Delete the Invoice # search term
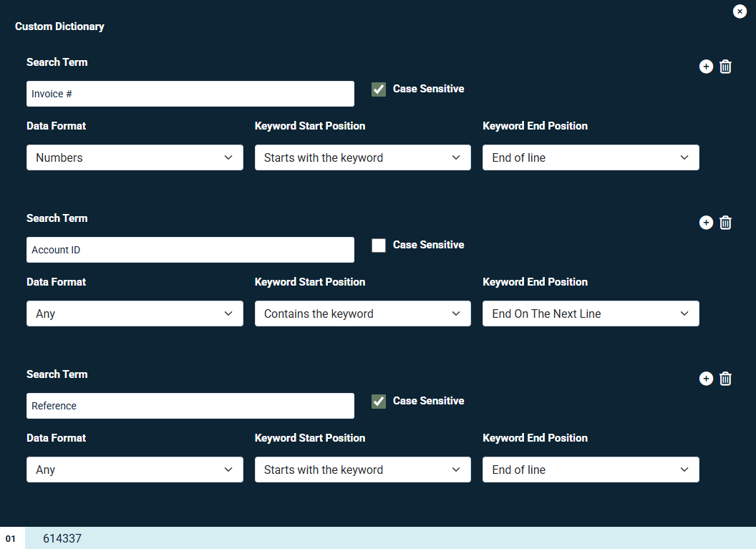 pyautogui.click(x=725, y=67)
